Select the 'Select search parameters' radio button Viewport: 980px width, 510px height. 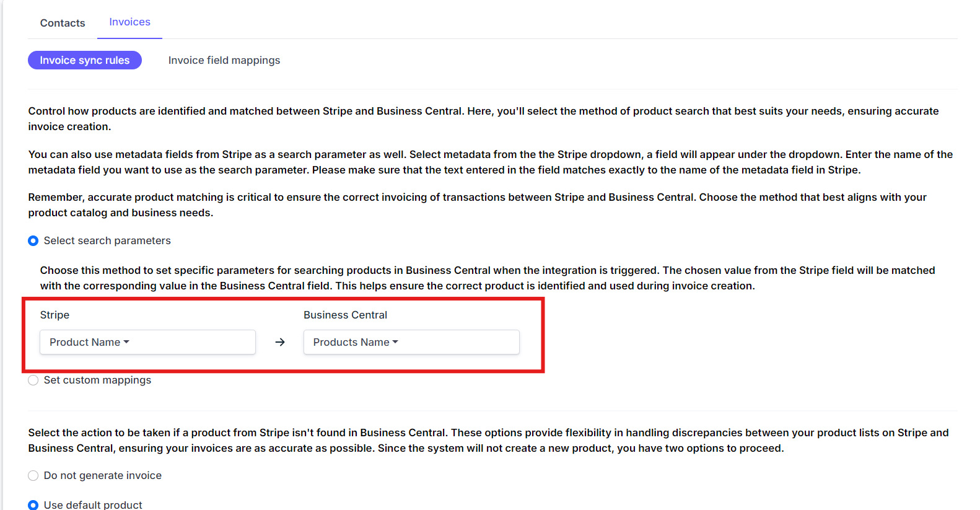(33, 240)
